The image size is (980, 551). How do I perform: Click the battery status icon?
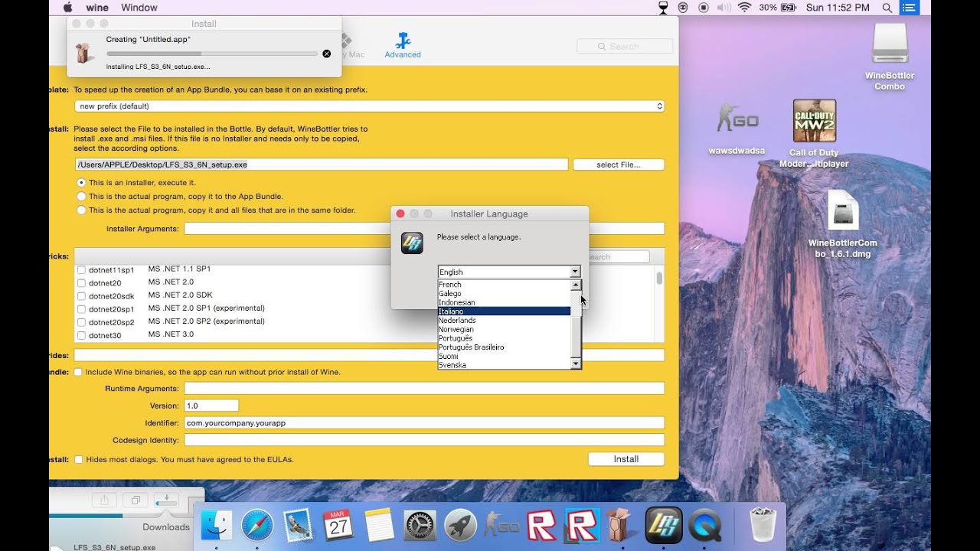click(x=789, y=8)
